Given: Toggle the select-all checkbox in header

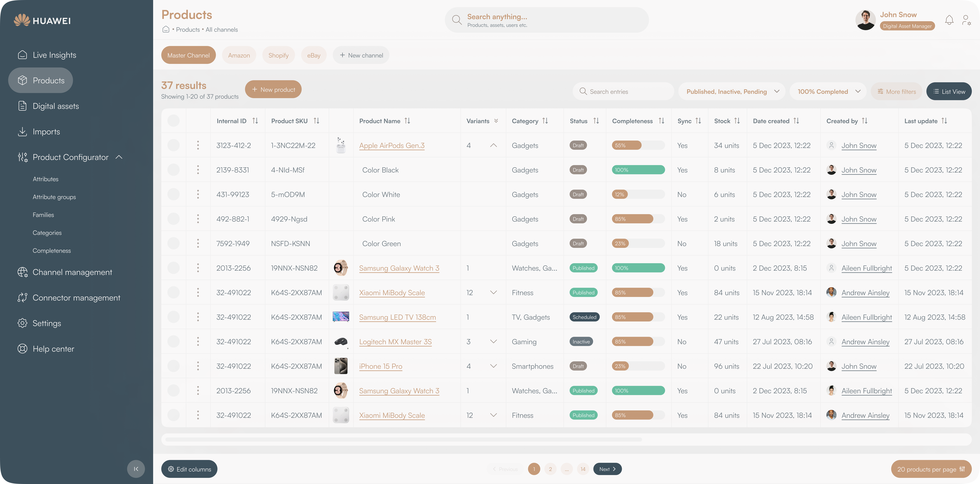Looking at the screenshot, I should pyautogui.click(x=174, y=121).
